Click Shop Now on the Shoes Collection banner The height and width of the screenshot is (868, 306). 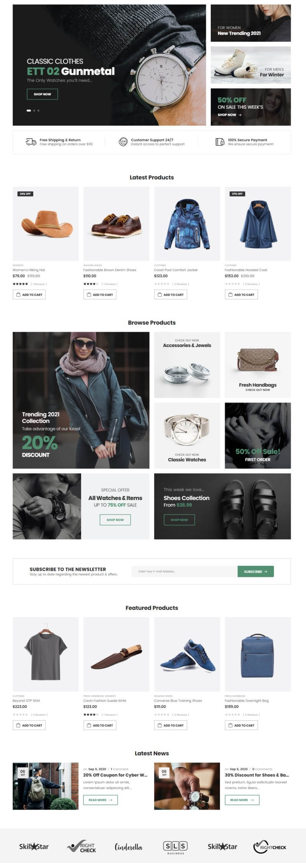(179, 520)
